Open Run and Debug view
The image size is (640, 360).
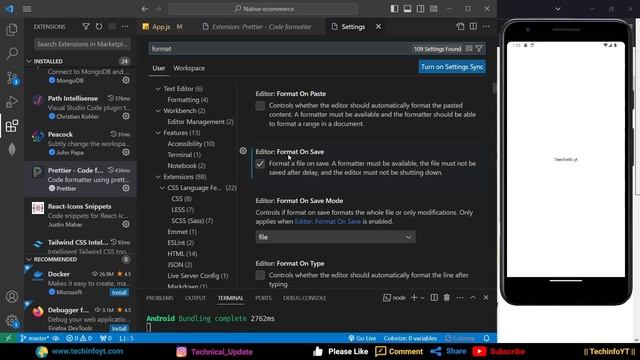(x=12, y=102)
